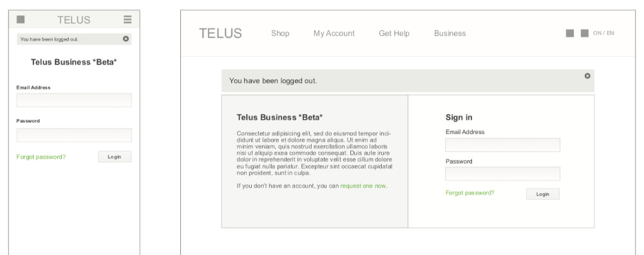Click the second gray square icon beside ON / EN

tap(585, 33)
